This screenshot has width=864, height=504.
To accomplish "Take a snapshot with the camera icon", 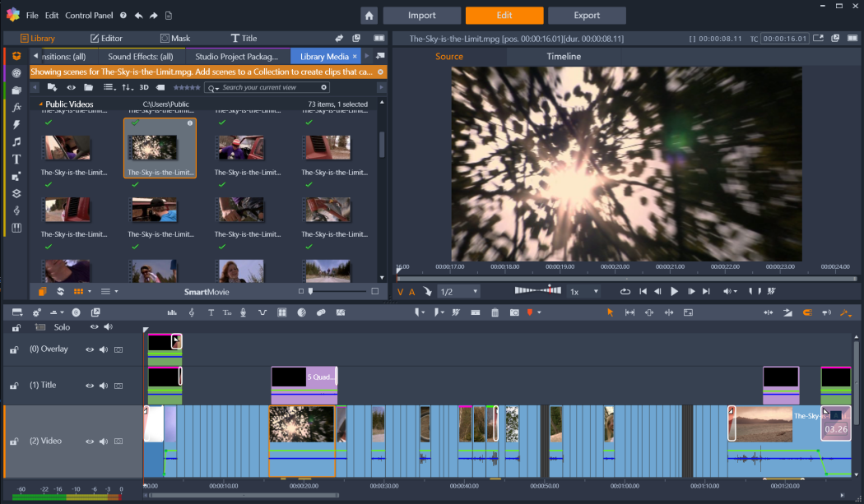I will 514,312.
